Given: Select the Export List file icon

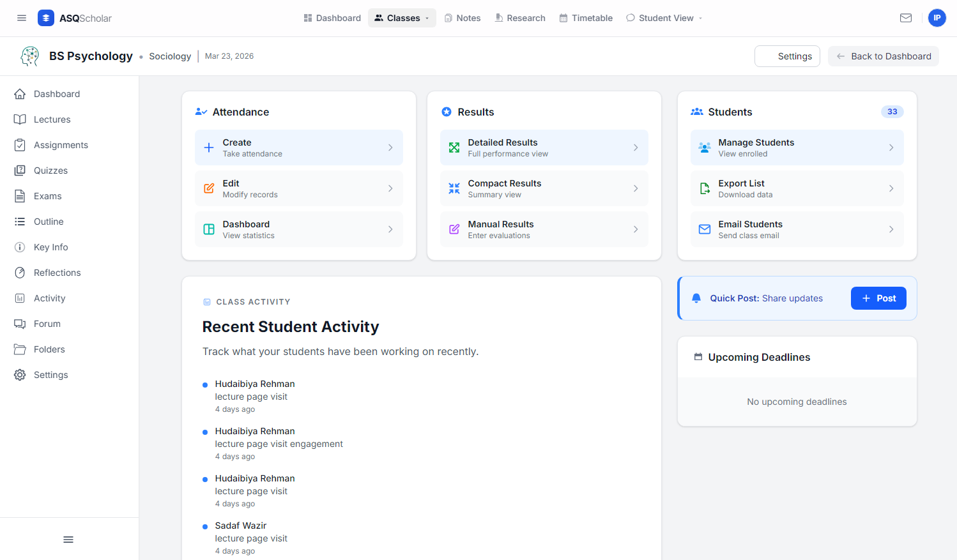Looking at the screenshot, I should pos(705,188).
